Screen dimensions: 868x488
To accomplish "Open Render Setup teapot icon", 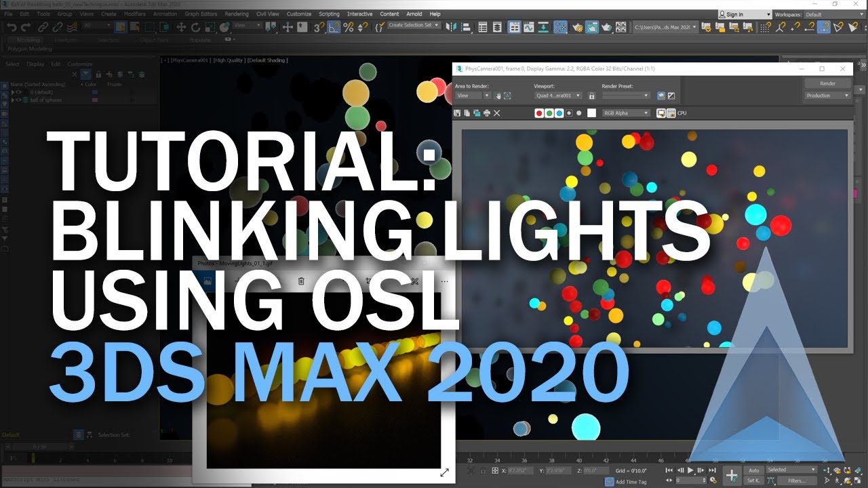I will coord(576,27).
